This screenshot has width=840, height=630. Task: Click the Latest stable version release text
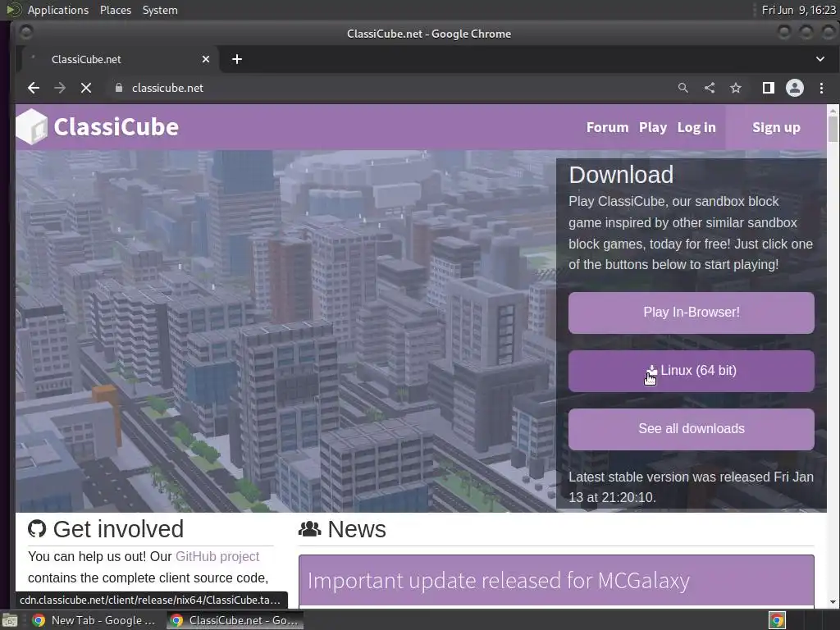(x=691, y=487)
